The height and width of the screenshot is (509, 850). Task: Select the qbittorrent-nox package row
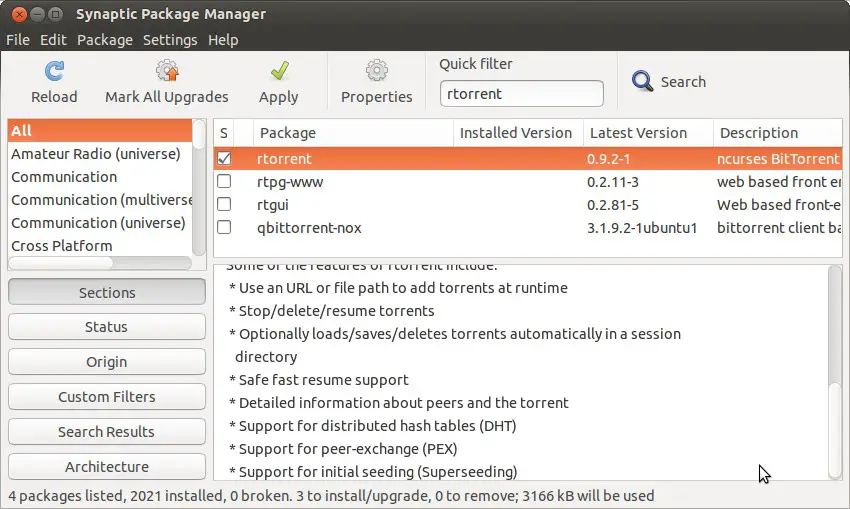pos(527,227)
